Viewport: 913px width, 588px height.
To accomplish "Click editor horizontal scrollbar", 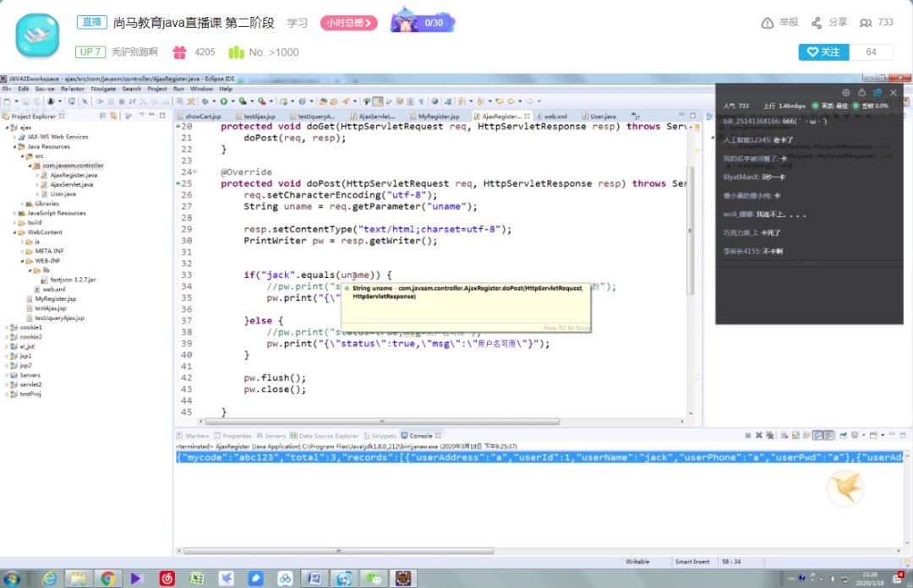I will click(x=382, y=421).
